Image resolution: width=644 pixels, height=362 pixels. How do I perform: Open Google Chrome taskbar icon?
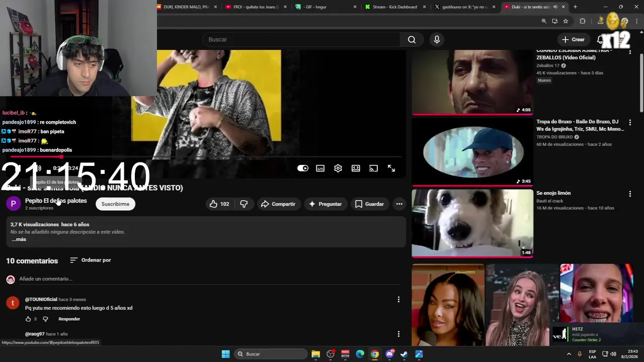point(375,354)
